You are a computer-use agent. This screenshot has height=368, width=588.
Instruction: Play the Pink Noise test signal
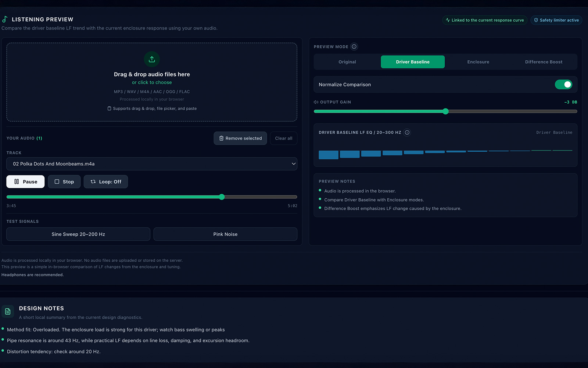225,234
